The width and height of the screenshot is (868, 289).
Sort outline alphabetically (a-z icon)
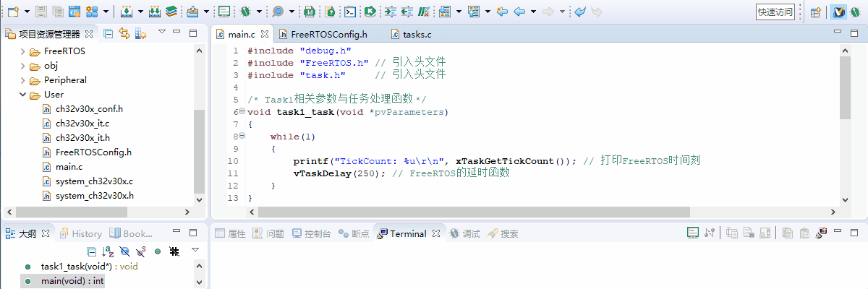108,251
